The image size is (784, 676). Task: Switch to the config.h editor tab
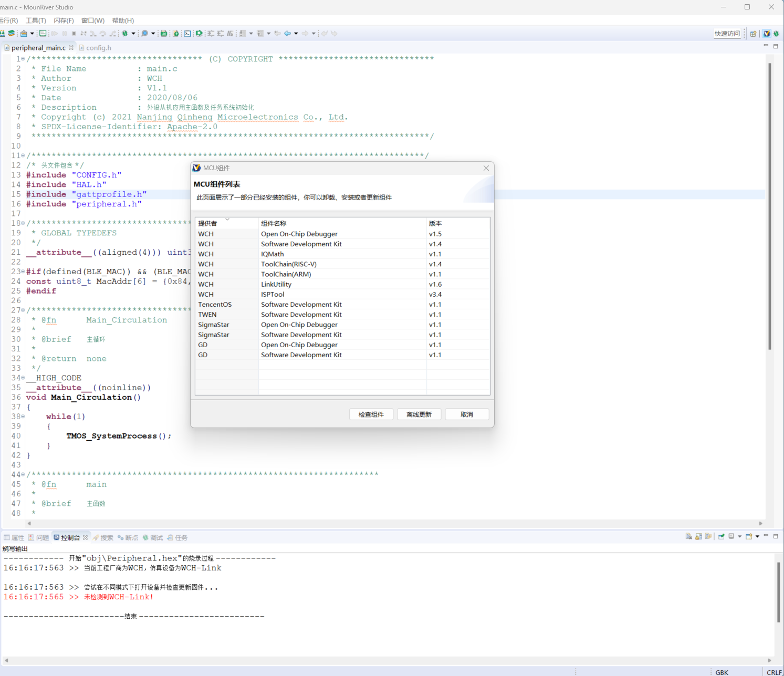tap(98, 48)
